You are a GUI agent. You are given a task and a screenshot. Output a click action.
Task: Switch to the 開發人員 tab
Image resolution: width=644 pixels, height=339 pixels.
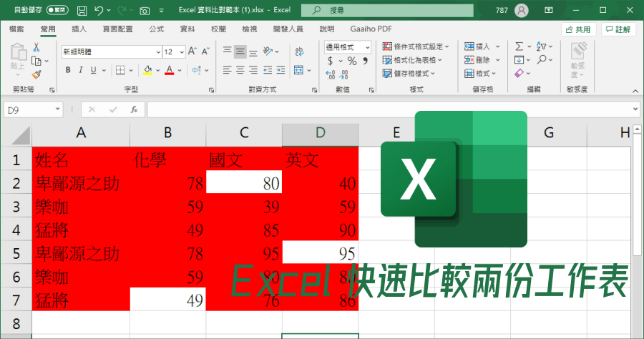(288, 29)
